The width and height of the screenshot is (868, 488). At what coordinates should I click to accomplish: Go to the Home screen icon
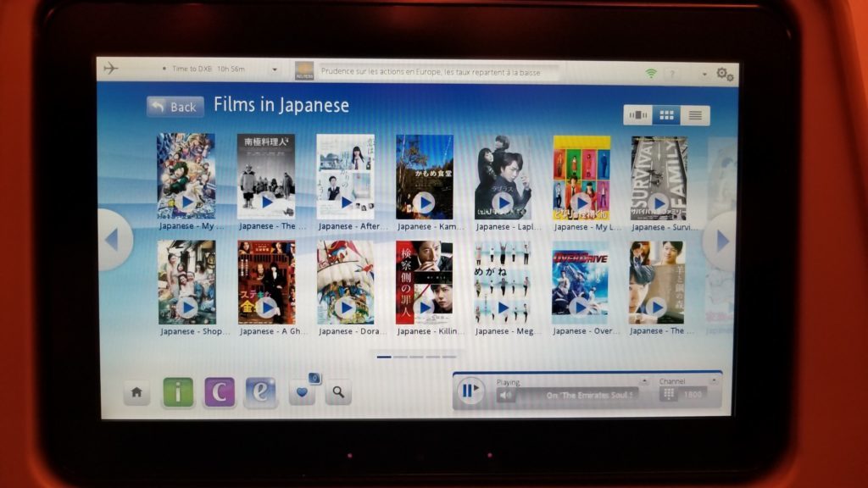click(x=136, y=392)
